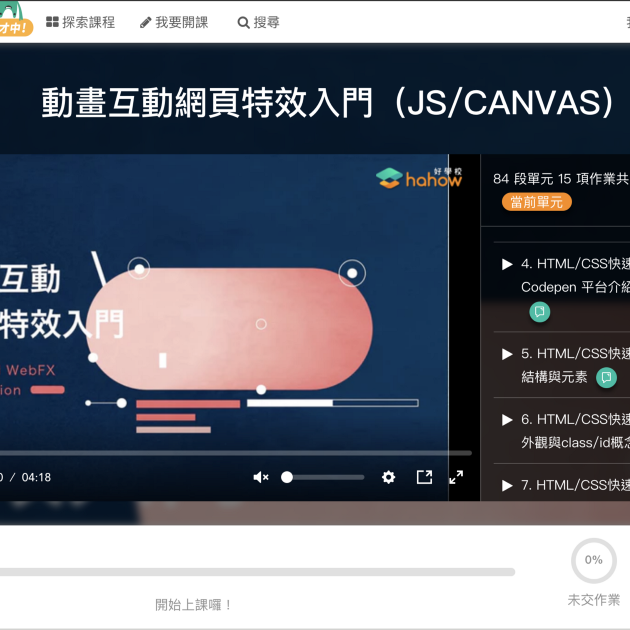Play unit 7 HTML/CSS lesson
Screen dimensions: 630x630
(x=507, y=485)
